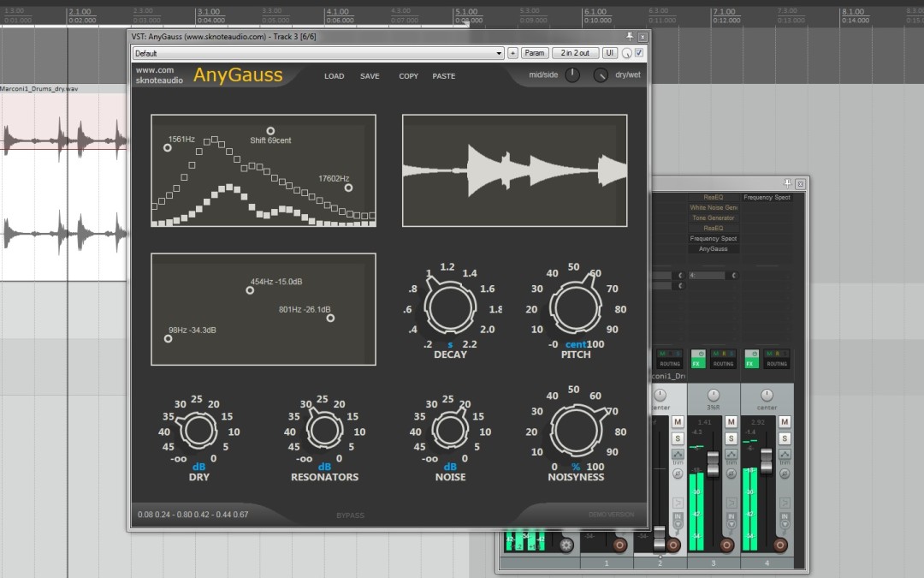Viewport: 924px width, 578px height.
Task: Open the Param menu button
Action: (x=535, y=53)
